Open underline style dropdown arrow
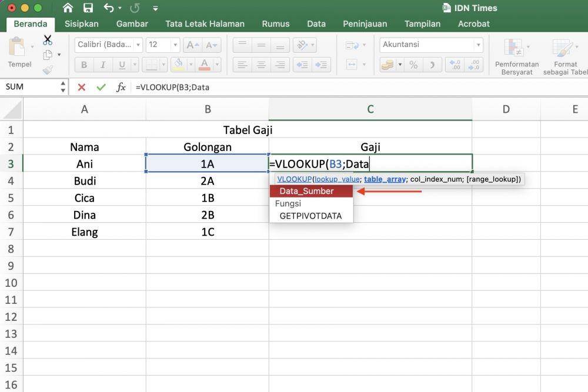This screenshot has height=392, width=588. coord(135,65)
